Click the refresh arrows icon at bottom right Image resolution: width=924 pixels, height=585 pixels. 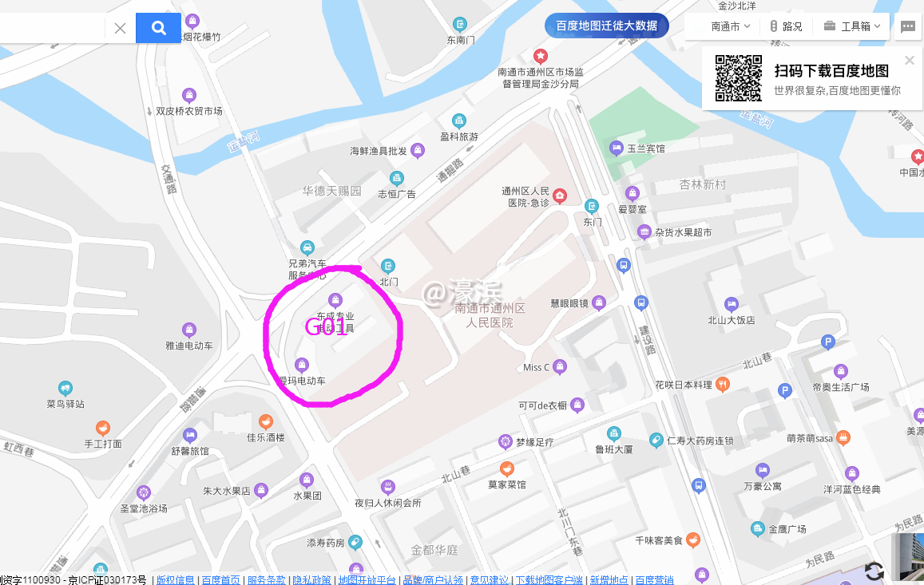click(x=874, y=571)
